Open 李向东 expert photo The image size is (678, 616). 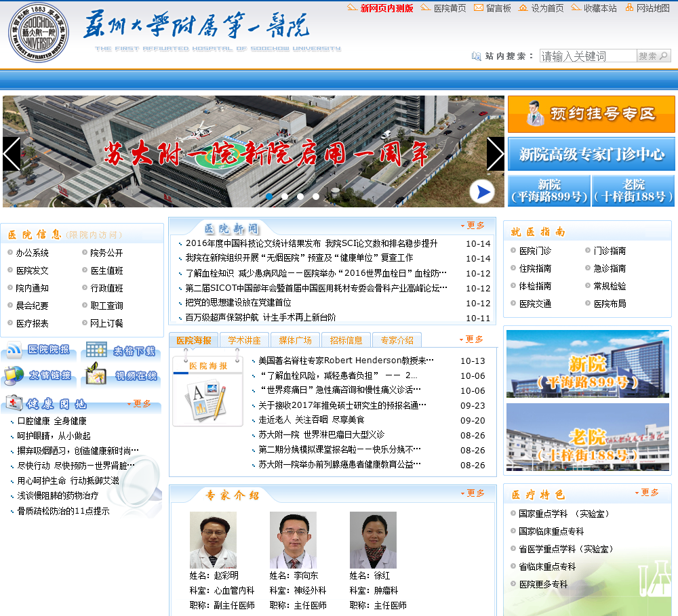tap(293, 540)
